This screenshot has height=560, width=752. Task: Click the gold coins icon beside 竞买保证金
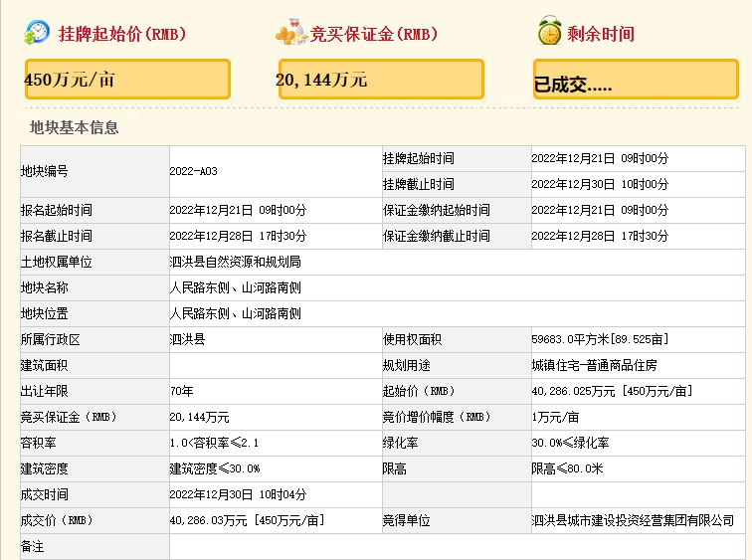291,32
